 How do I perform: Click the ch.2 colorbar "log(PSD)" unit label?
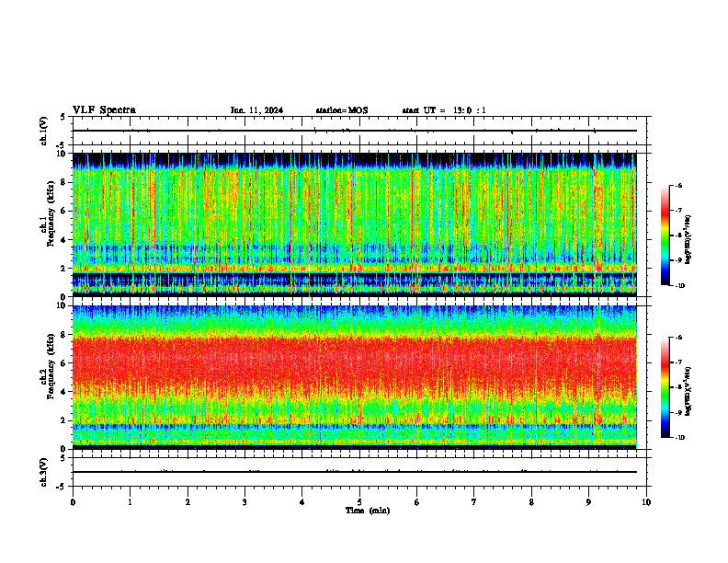(x=689, y=392)
